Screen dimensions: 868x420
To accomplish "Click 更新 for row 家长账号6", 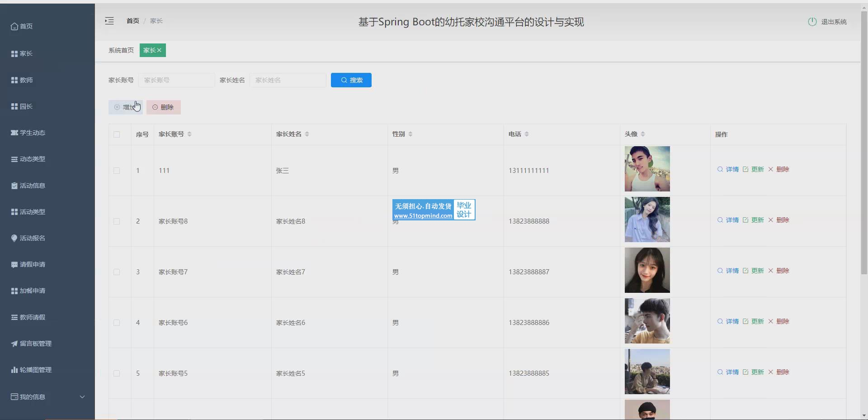I will pos(757,321).
